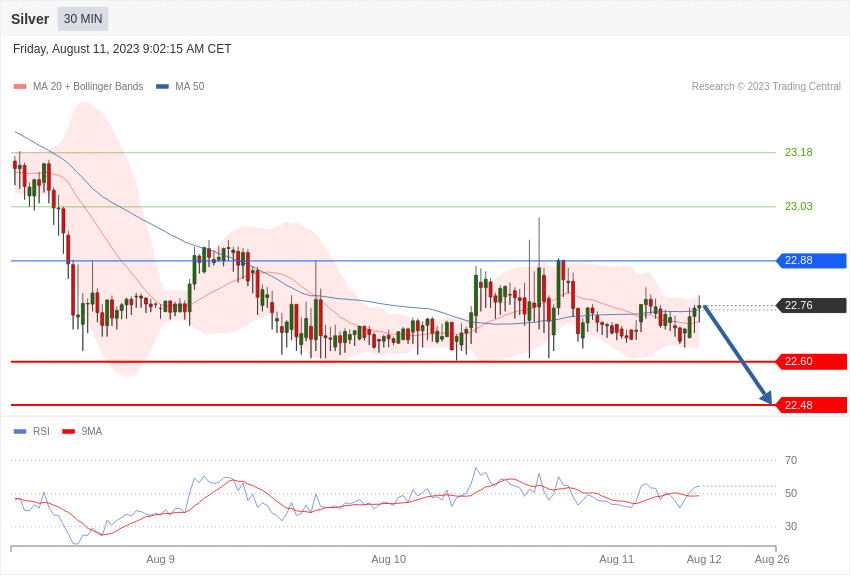Click the black 22.76 current price tag
Viewport: 850px width, 576px height.
pos(812,306)
